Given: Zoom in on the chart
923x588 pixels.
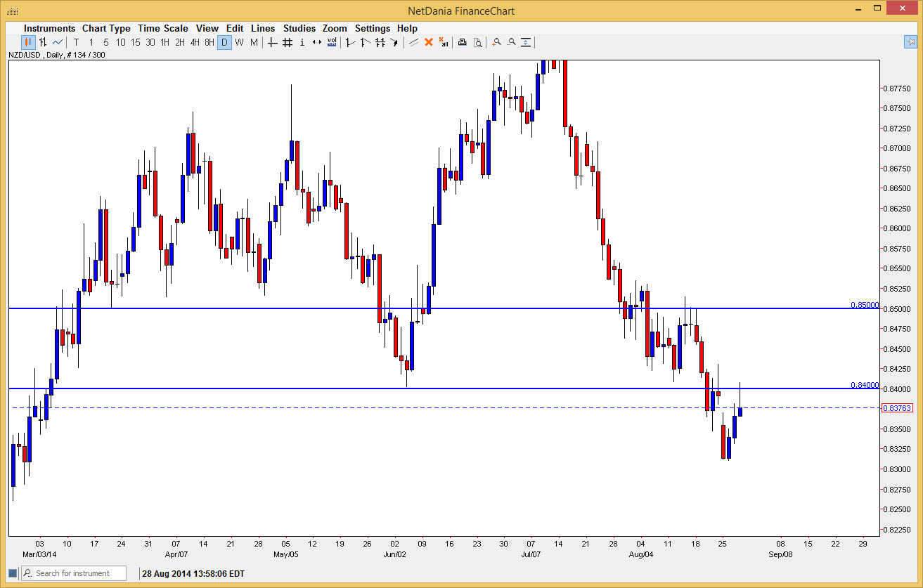Looking at the screenshot, I should click(496, 42).
